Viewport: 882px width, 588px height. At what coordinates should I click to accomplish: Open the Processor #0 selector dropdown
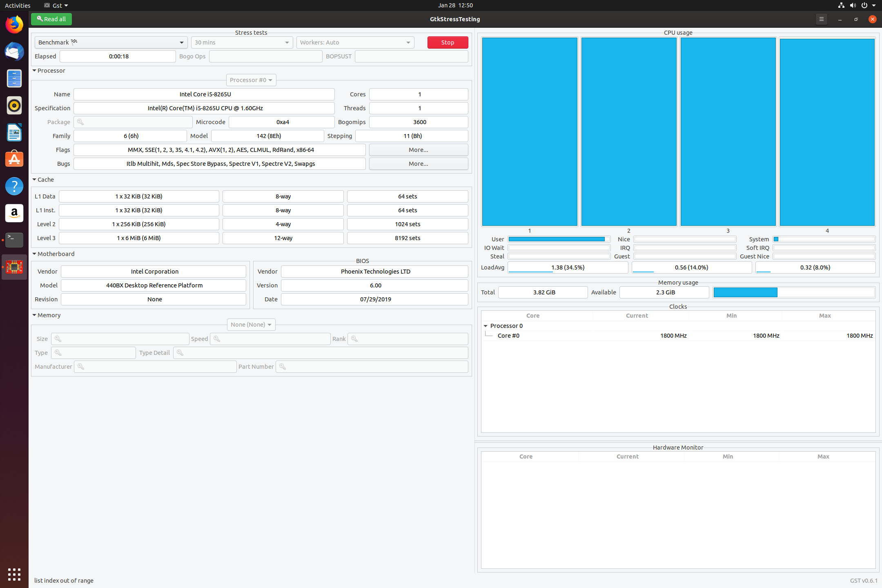click(251, 80)
